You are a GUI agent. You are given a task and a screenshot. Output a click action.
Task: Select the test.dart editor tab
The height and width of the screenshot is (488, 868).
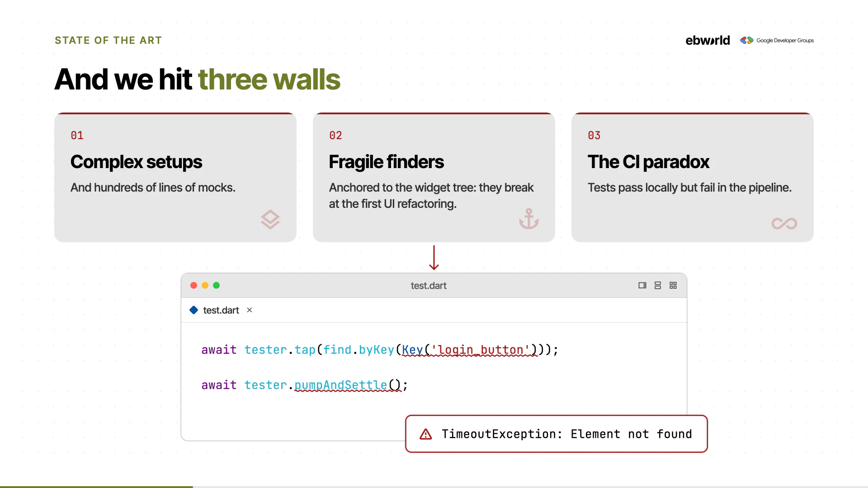(x=221, y=310)
